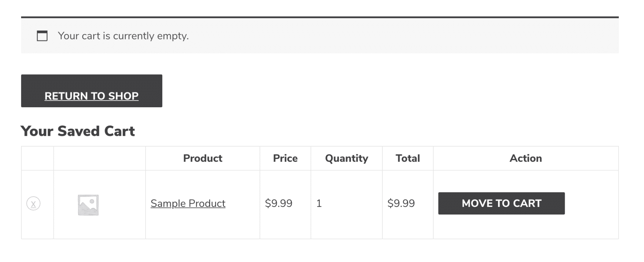
Task: Click the "Your cart is currently empty" message
Action: pyautogui.click(x=123, y=36)
